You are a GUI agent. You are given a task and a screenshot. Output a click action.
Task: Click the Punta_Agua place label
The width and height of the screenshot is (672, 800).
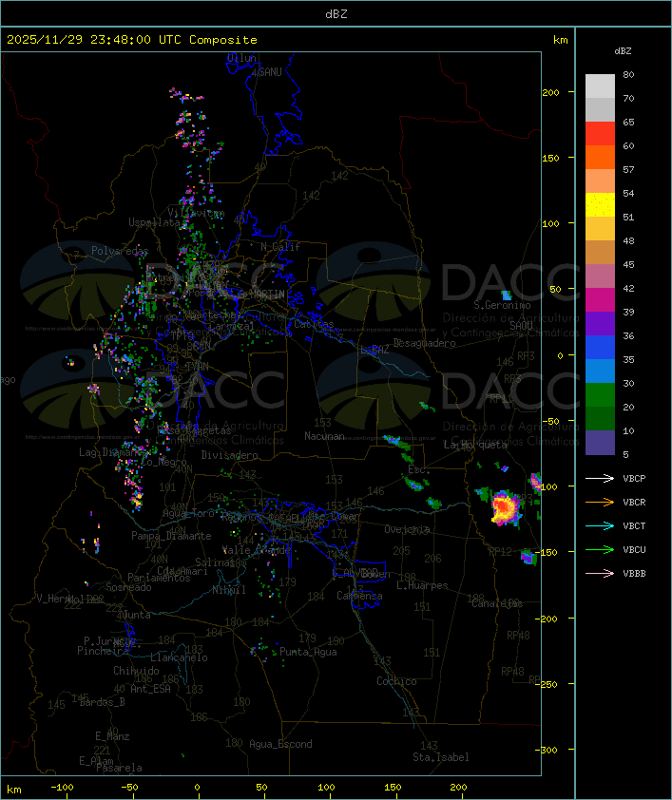click(x=308, y=652)
